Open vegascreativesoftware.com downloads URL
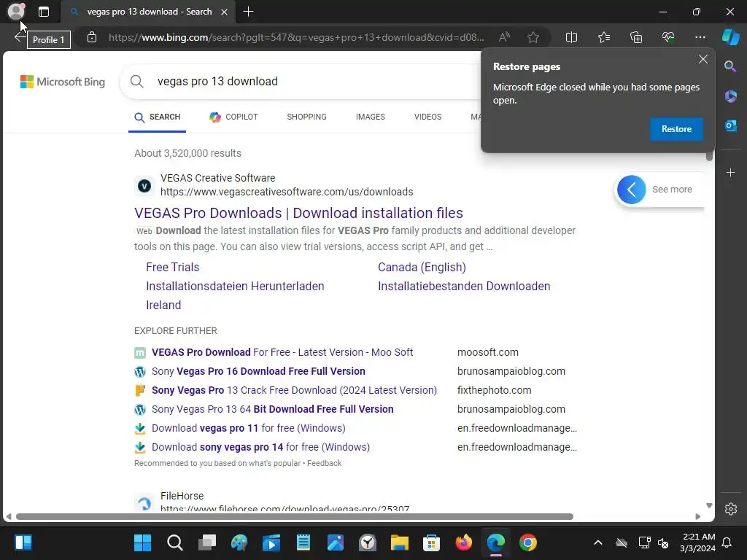The image size is (747, 560). click(287, 192)
